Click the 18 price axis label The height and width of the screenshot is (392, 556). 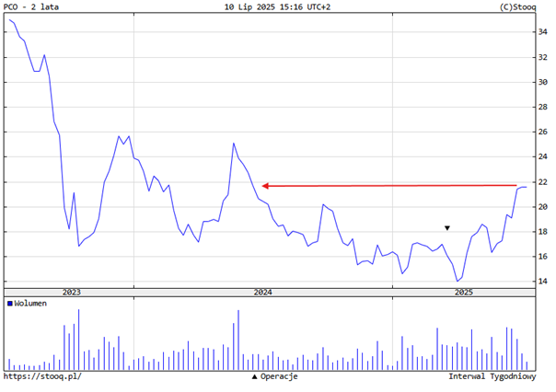click(543, 232)
